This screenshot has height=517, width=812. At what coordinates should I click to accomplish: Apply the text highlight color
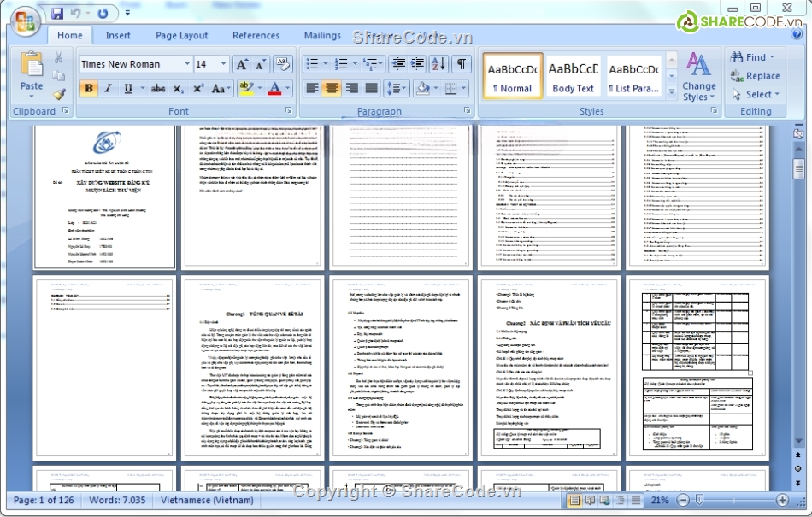[246, 88]
